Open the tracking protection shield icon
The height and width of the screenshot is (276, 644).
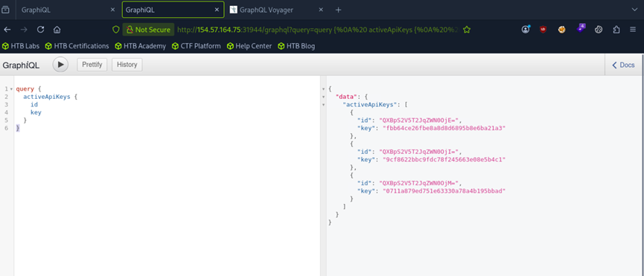click(116, 30)
